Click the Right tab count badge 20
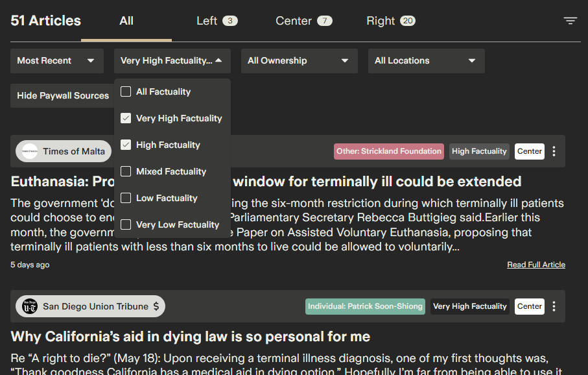This screenshot has height=375, width=588. point(408,21)
